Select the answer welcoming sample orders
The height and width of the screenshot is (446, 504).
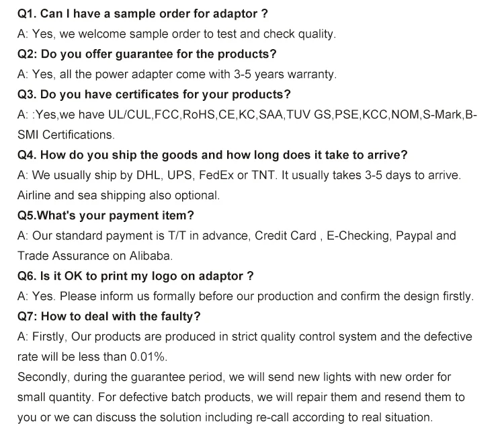click(x=177, y=34)
